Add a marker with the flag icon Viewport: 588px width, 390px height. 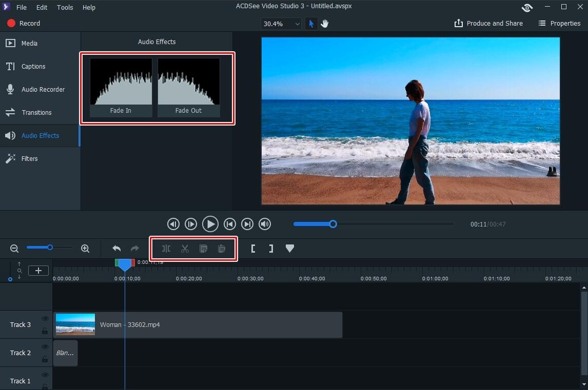coord(289,248)
